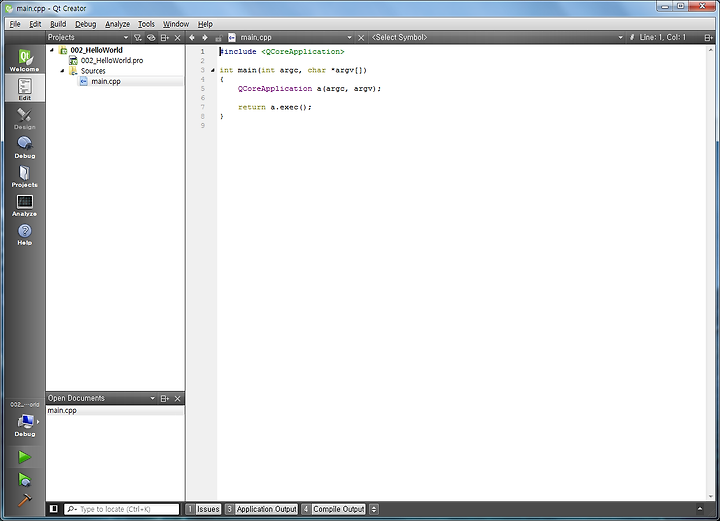The image size is (720, 521).
Task: Start debugging with the debug run button
Action: [x=25, y=479]
